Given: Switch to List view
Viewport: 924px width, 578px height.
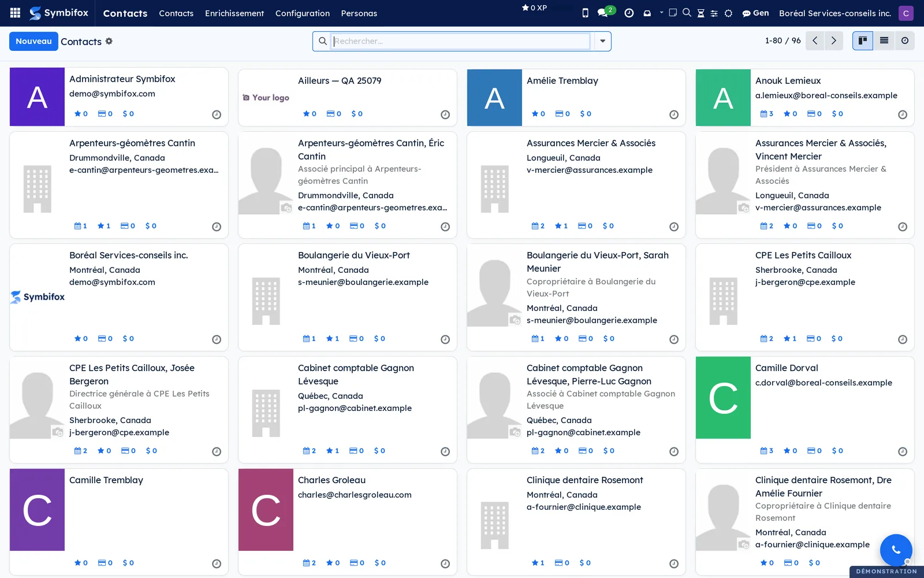Looking at the screenshot, I should [x=884, y=40].
